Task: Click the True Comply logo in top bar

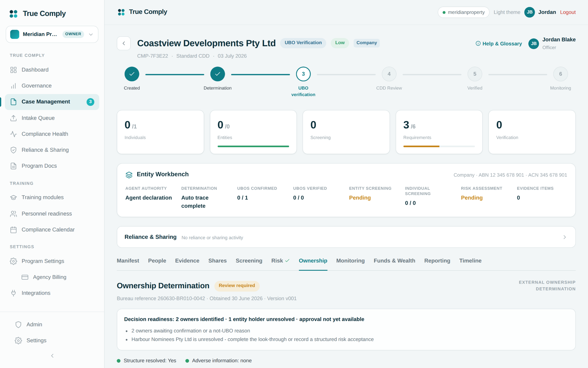Action: (x=121, y=12)
